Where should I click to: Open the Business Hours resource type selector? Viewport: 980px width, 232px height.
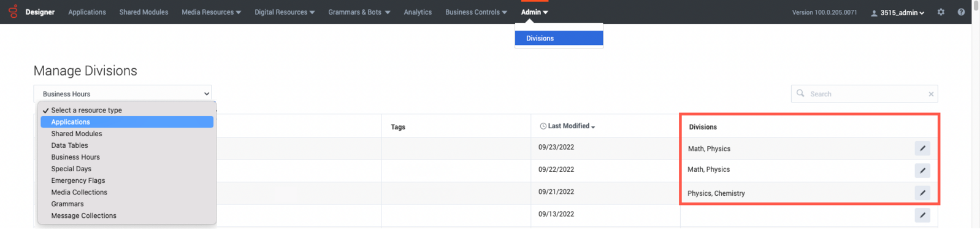(x=123, y=94)
